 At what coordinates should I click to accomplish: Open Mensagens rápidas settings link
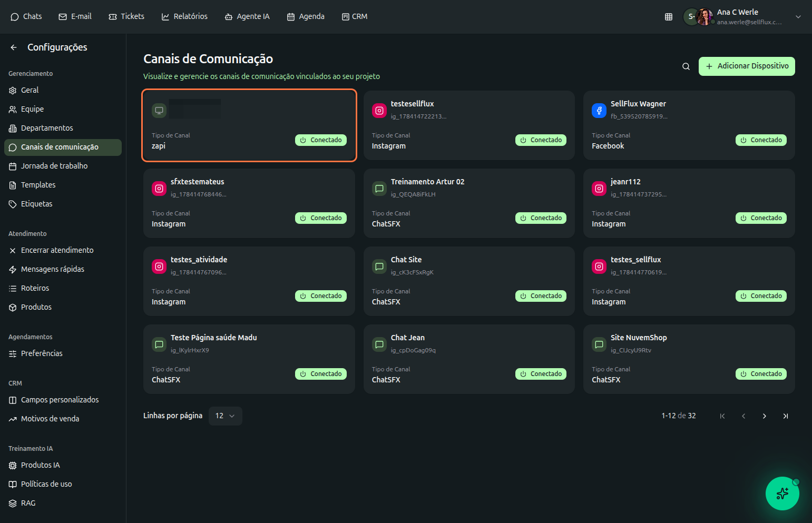52,269
